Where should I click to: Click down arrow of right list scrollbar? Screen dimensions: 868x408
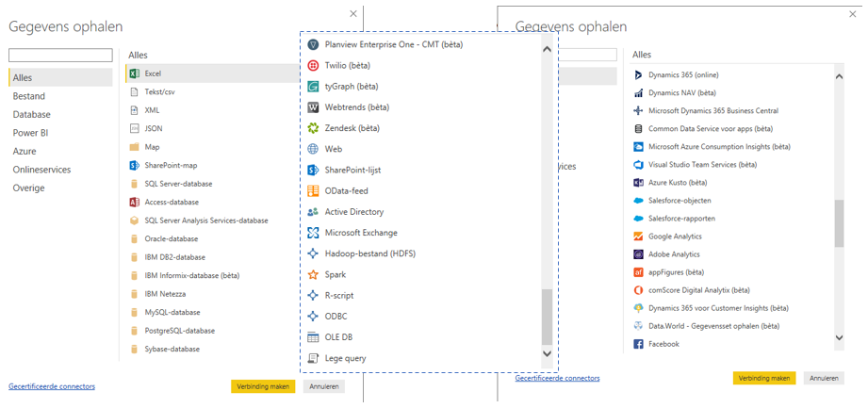(839, 337)
